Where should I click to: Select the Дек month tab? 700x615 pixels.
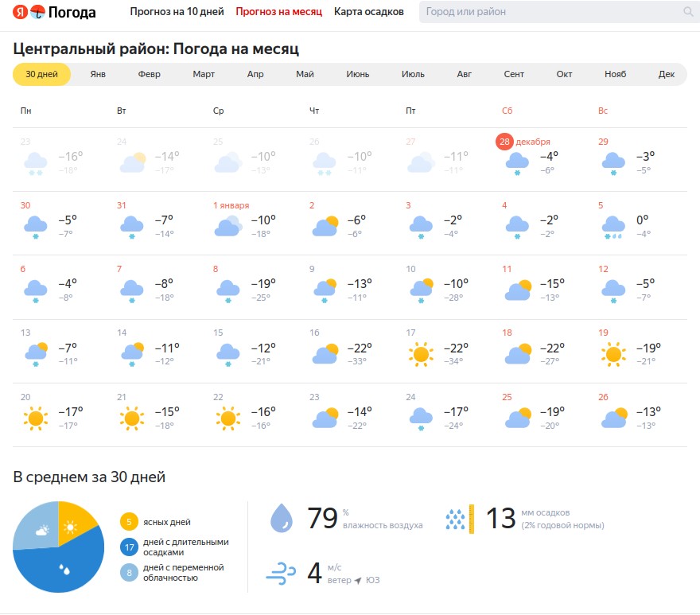667,74
